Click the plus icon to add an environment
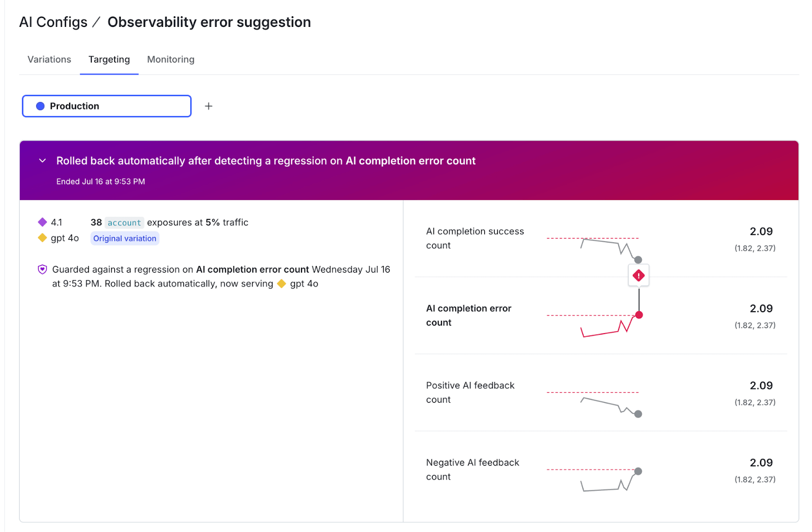The image size is (812, 532). point(209,106)
